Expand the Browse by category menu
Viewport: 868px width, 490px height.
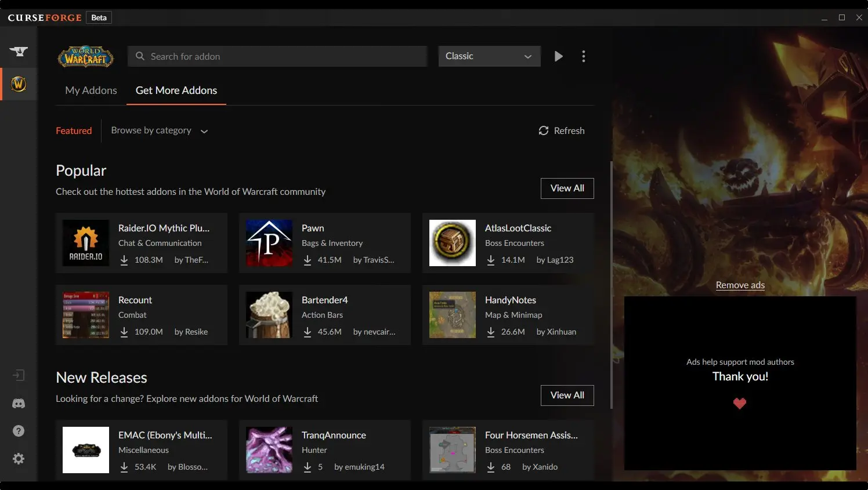click(x=151, y=130)
